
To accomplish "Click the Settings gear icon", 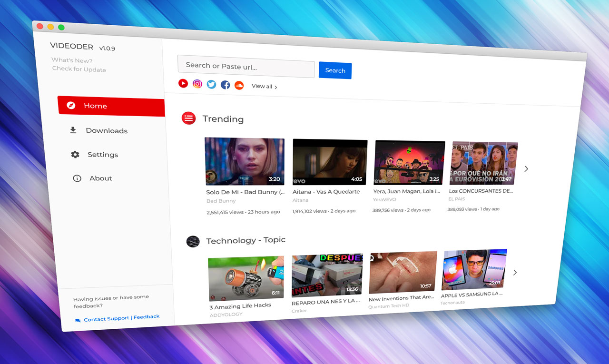I will point(75,154).
